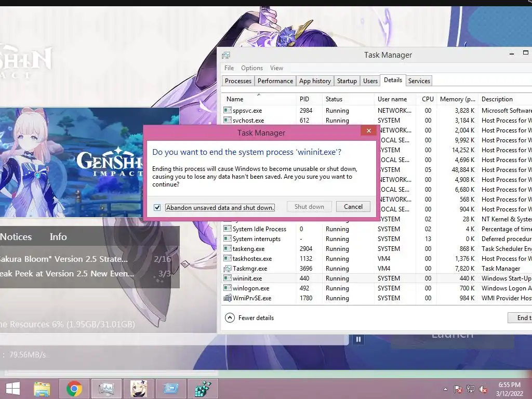Click the taskeng.exe icon
This screenshot has width=532, height=399.
[x=228, y=248]
